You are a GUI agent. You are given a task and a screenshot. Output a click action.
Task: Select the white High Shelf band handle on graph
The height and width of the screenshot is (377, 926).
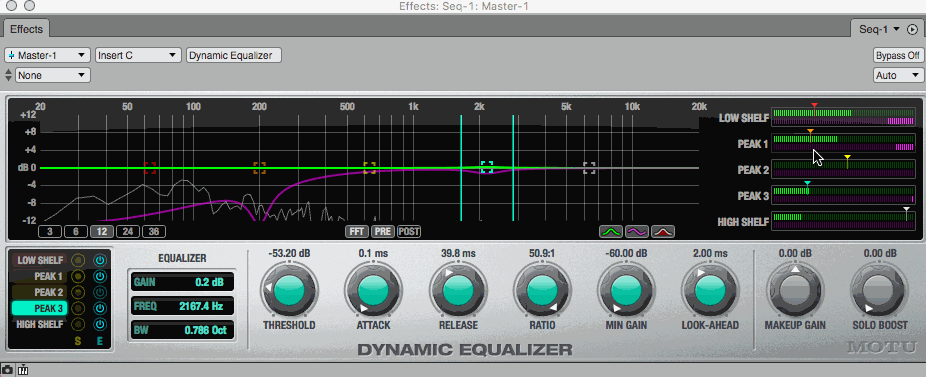point(589,168)
